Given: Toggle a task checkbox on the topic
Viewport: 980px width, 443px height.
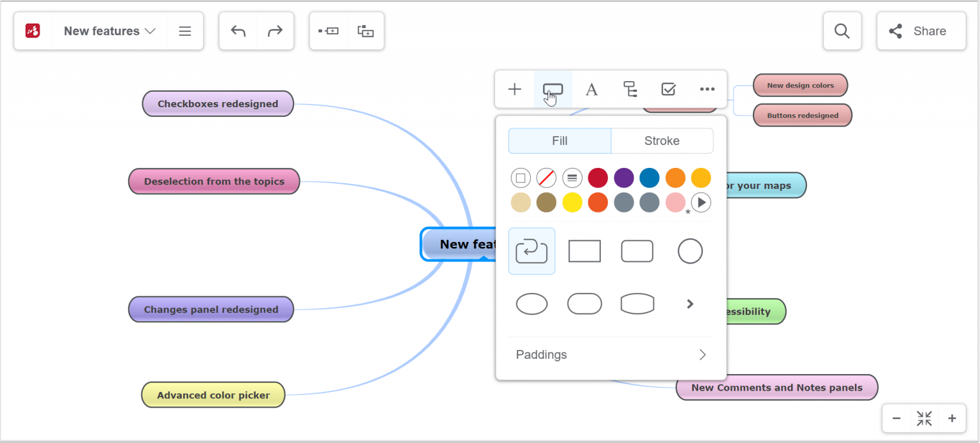Looking at the screenshot, I should [x=668, y=89].
